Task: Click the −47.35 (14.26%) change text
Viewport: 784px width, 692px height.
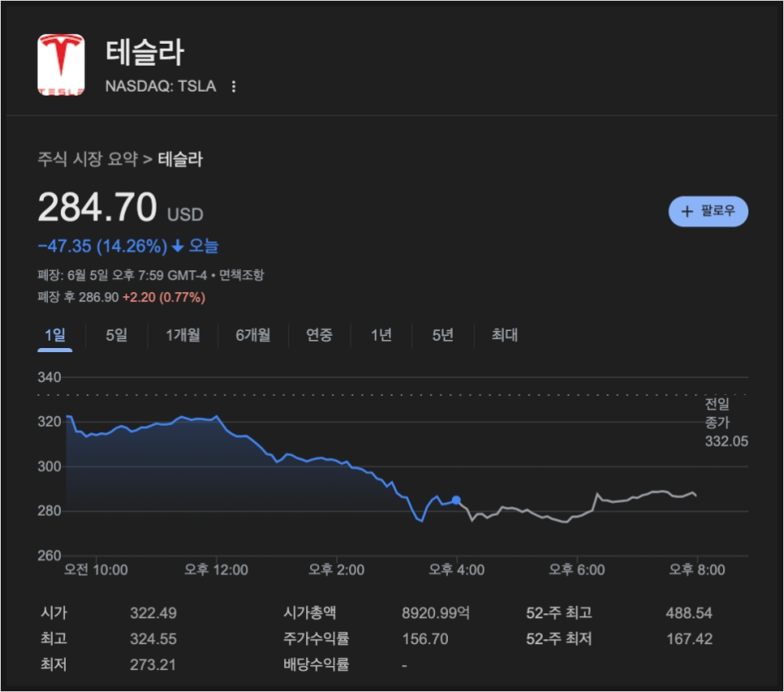Action: coord(102,247)
